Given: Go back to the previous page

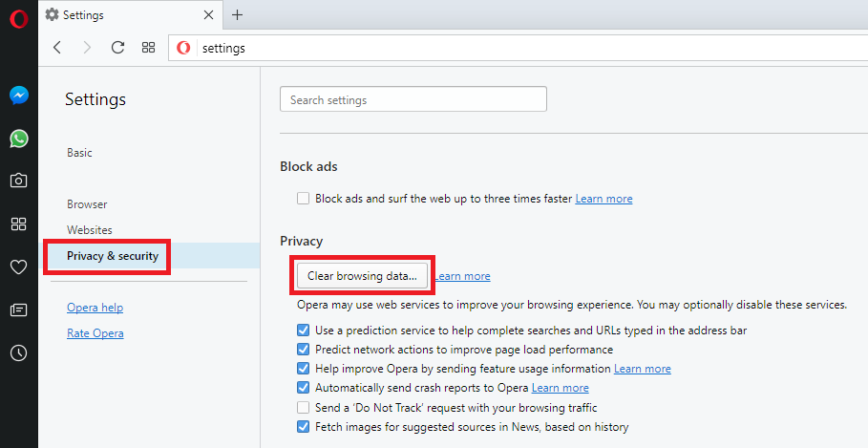Looking at the screenshot, I should (x=57, y=48).
